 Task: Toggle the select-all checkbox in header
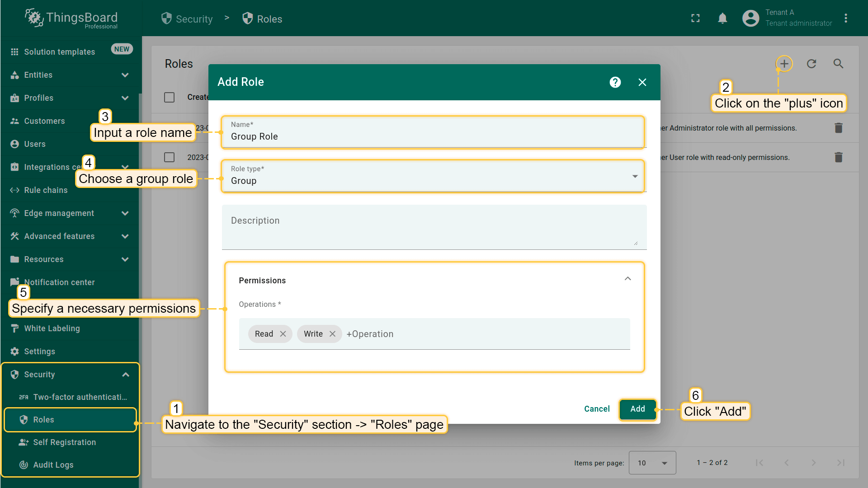pos(170,97)
